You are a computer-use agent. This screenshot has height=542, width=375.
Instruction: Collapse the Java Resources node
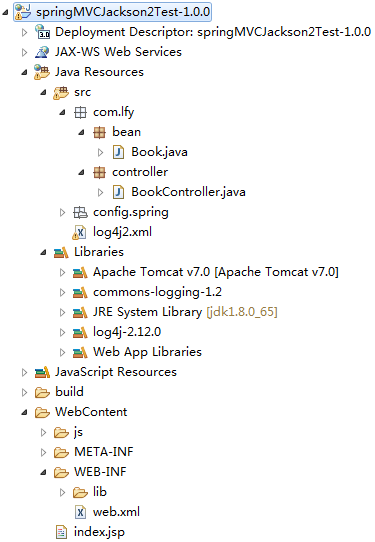pos(24,72)
